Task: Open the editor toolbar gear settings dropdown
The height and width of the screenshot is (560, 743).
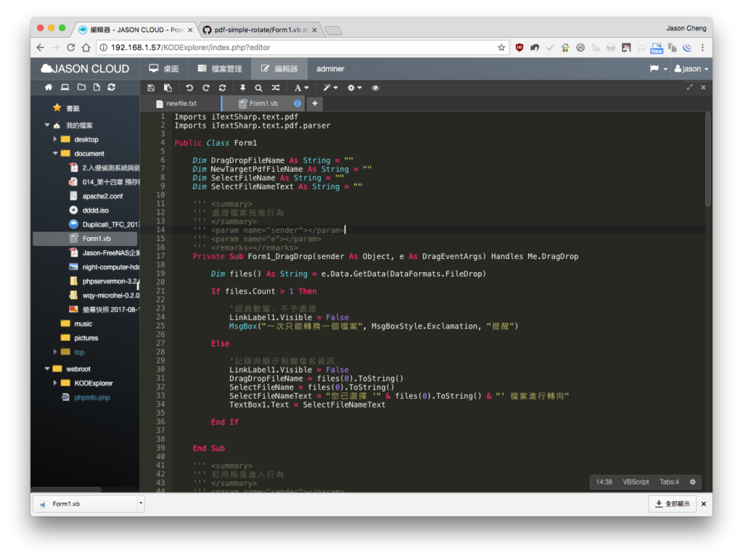Action: 354,88
